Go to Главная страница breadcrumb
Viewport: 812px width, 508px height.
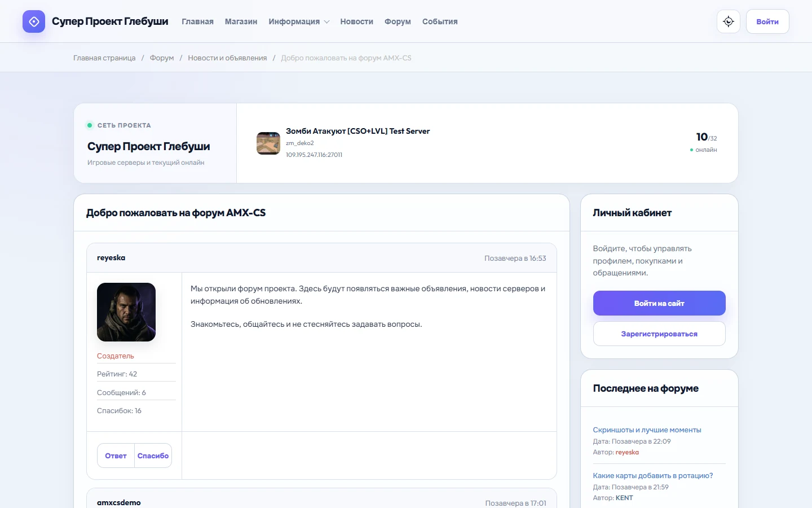coord(104,58)
